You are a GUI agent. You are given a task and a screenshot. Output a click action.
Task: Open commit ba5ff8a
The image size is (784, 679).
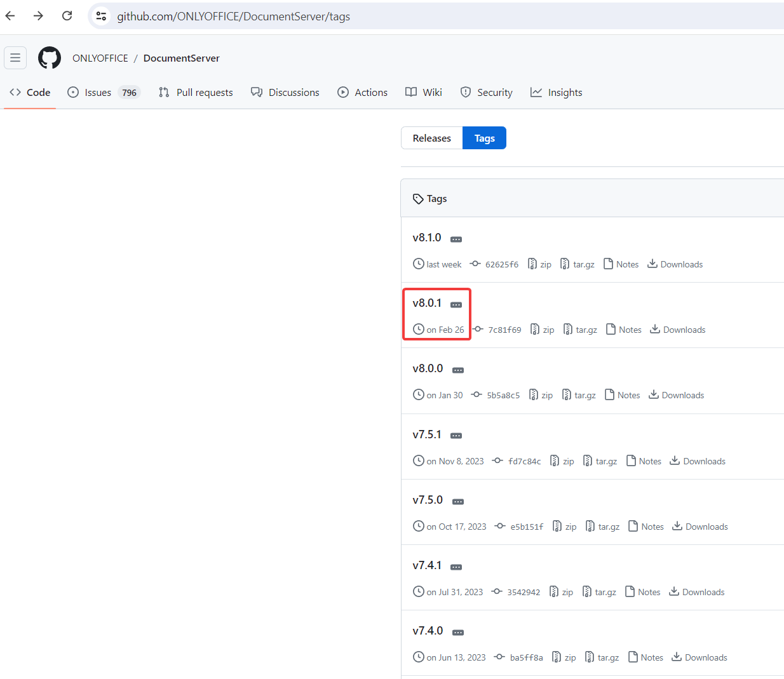pyautogui.click(x=518, y=657)
